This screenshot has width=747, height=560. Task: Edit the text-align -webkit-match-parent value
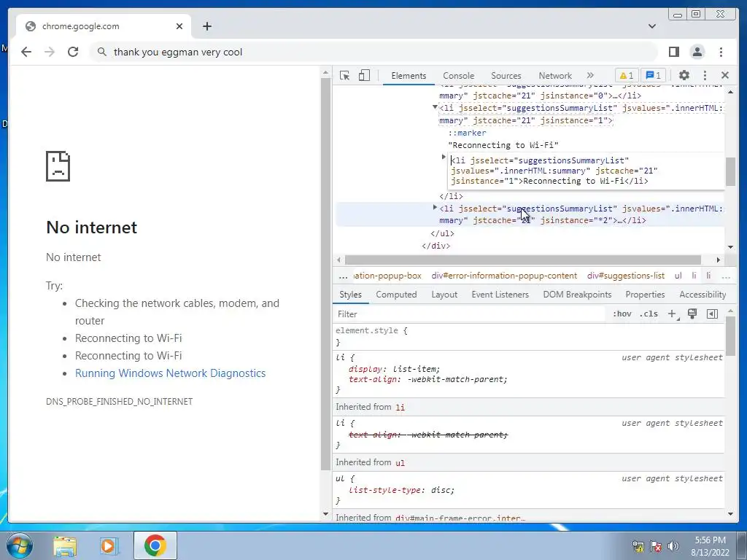coord(457,379)
